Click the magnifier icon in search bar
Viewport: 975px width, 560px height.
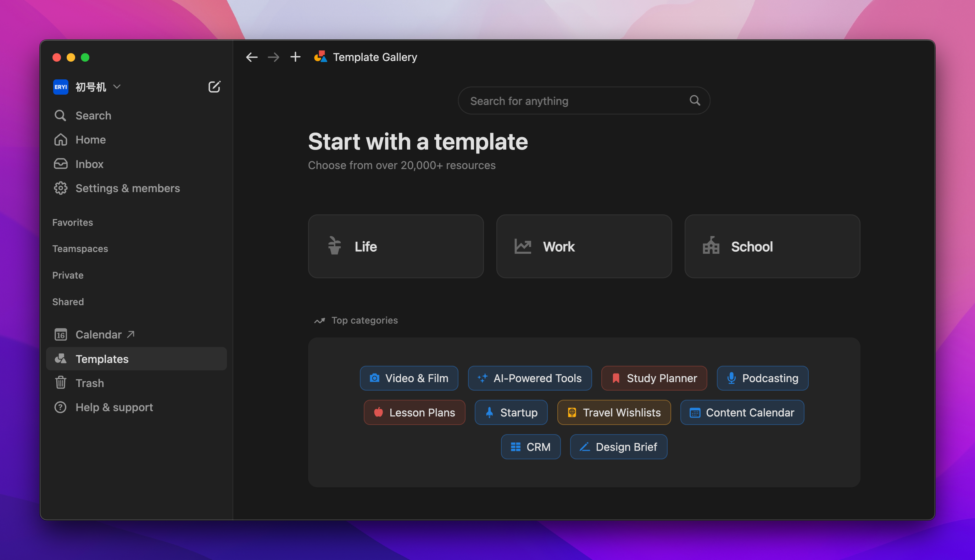point(695,101)
